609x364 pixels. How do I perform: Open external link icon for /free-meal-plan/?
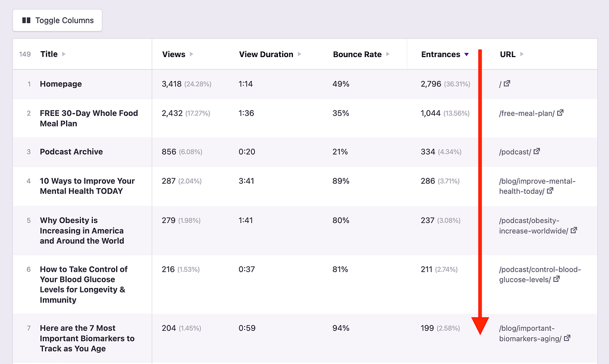coord(560,113)
